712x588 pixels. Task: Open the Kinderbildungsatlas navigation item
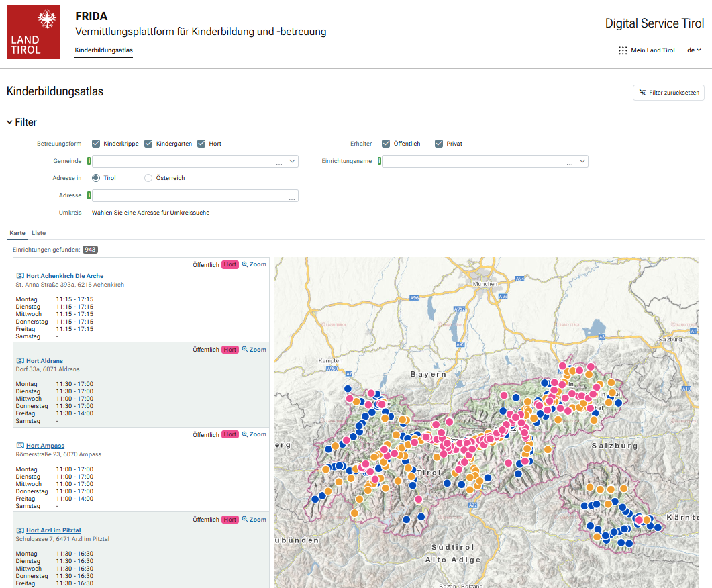click(x=103, y=50)
